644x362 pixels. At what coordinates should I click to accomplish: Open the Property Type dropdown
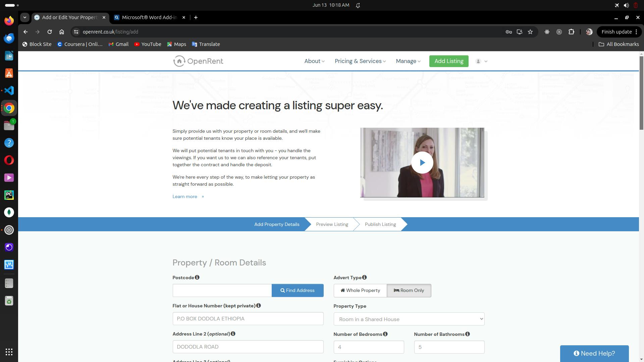point(409,319)
